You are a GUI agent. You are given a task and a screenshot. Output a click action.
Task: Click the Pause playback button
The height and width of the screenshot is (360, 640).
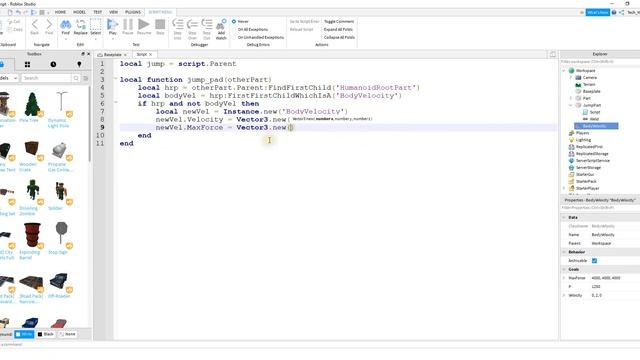[x=128, y=24]
